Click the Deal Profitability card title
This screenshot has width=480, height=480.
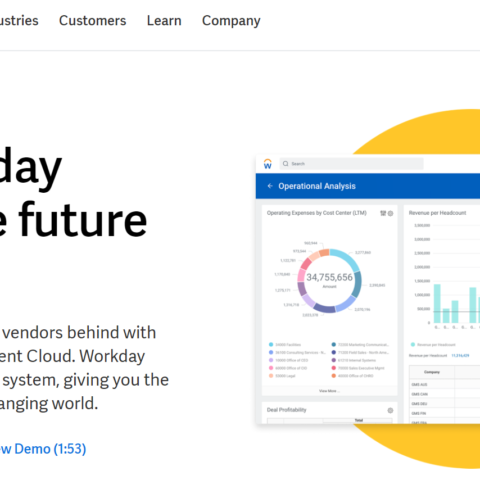tap(286, 410)
